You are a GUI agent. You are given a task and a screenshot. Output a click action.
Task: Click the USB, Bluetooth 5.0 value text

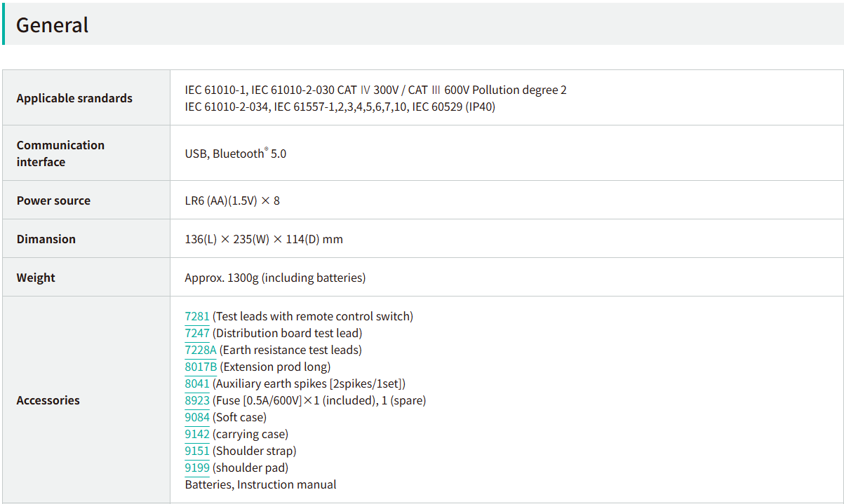click(x=236, y=154)
